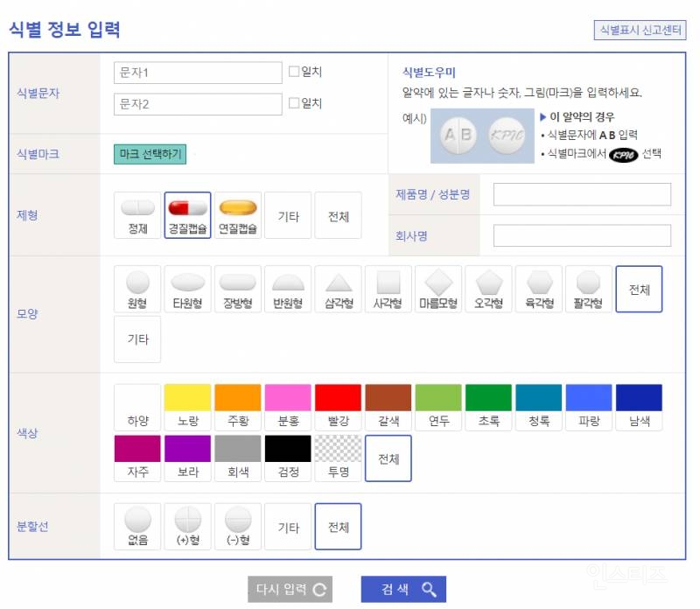Image resolution: width=700 pixels, height=609 pixels.
Task: Select the (-)형 single score line icon
Action: coord(237,527)
